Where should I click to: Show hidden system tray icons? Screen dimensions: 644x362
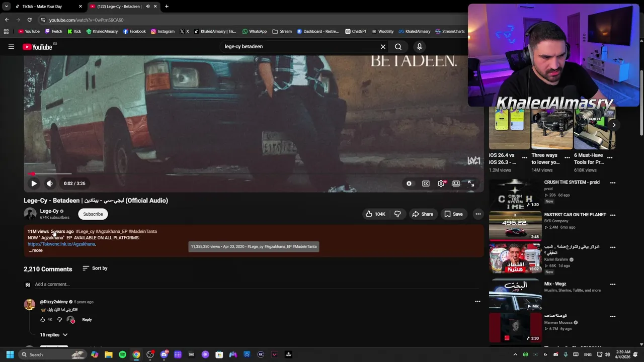515,355
